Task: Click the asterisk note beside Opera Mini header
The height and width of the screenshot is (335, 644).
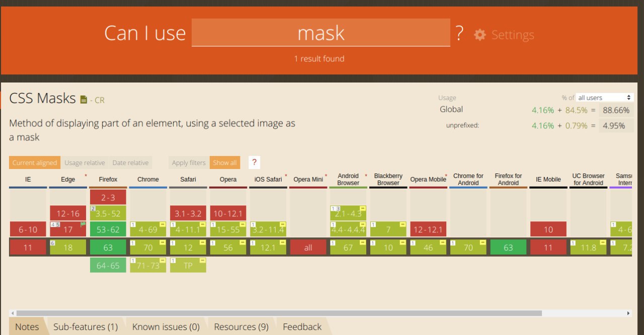Action: (x=326, y=176)
